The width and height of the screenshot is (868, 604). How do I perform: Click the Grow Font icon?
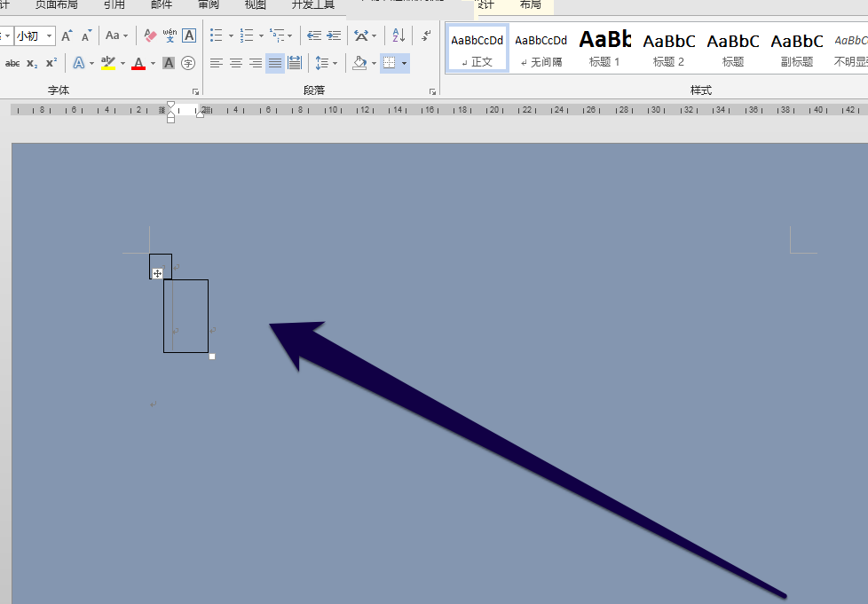[x=67, y=36]
